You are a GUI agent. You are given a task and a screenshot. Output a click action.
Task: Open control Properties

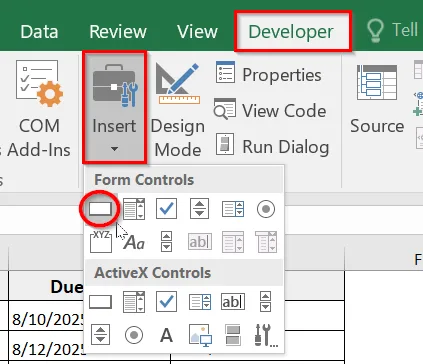[269, 74]
